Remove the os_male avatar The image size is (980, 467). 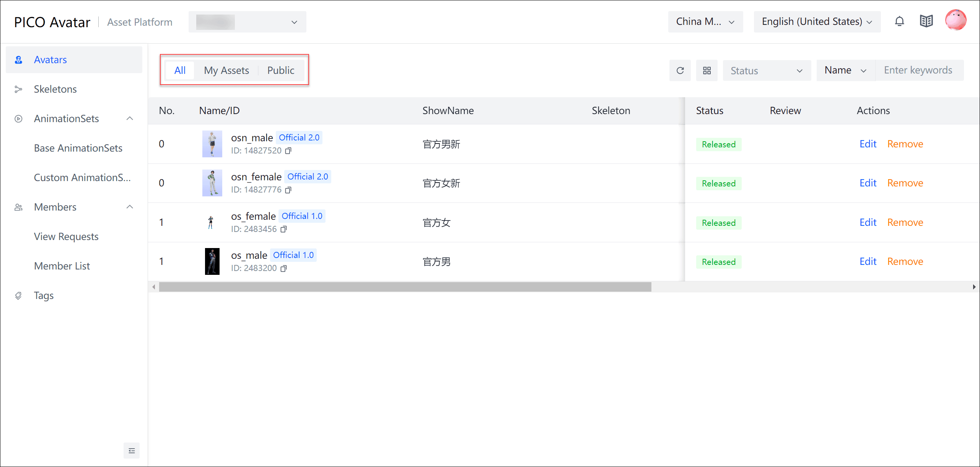coord(905,261)
